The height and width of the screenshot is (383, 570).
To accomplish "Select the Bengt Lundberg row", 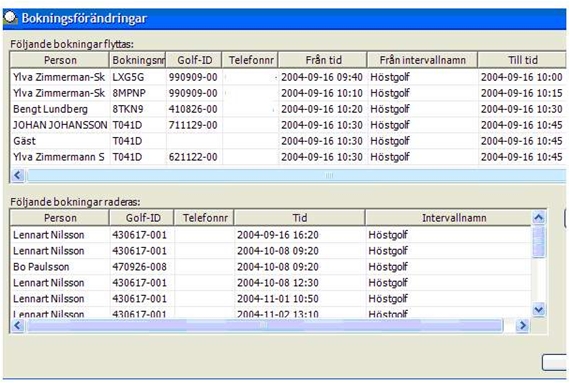I will (288, 109).
